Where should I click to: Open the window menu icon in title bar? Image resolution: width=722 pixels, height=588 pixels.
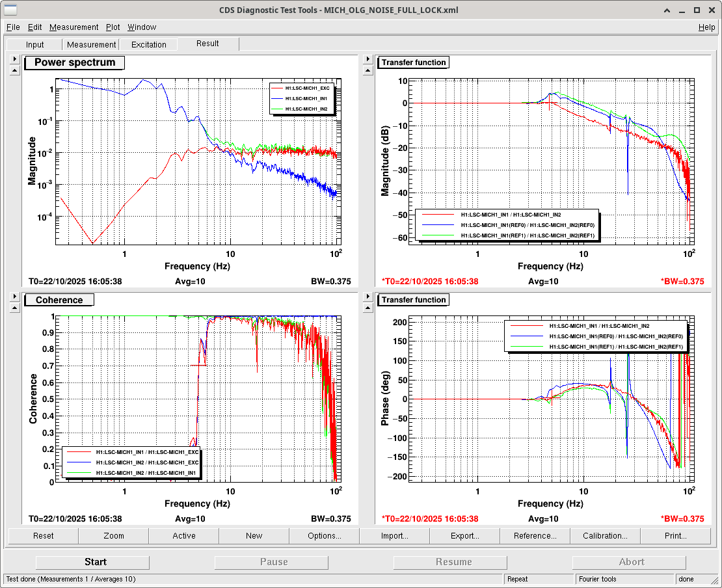click(11, 10)
